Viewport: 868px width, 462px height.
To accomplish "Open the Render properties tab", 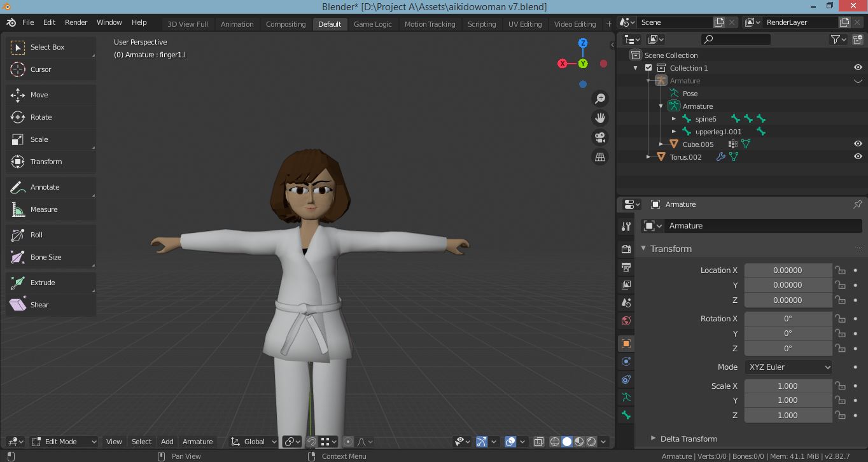I will click(x=626, y=249).
